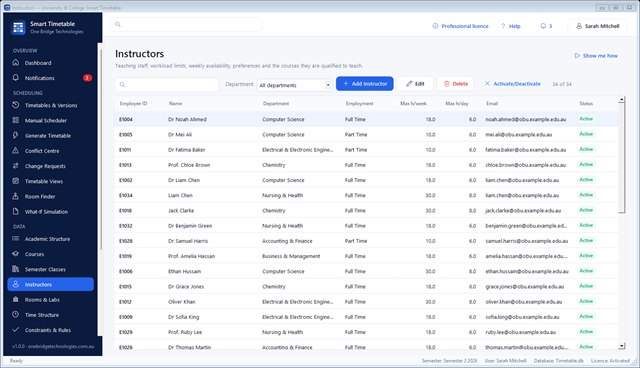Click employee ID E1002
Screen dimensions: 640x368
tap(125, 180)
